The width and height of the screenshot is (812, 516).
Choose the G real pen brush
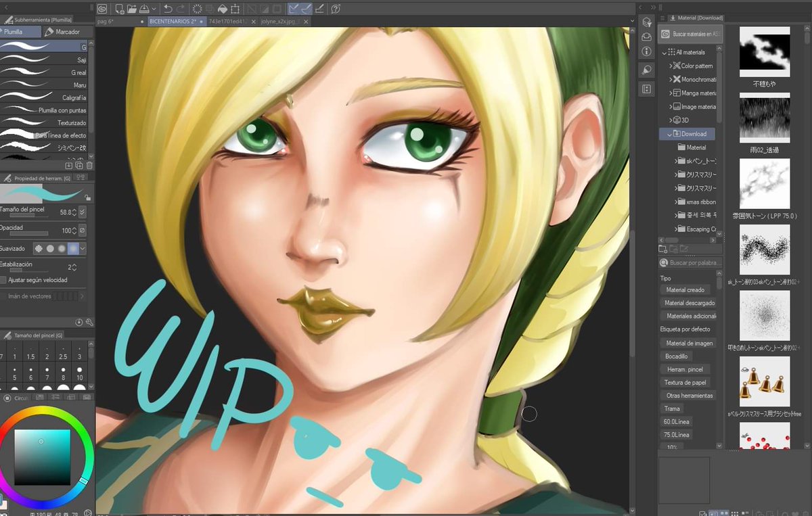[x=43, y=72]
